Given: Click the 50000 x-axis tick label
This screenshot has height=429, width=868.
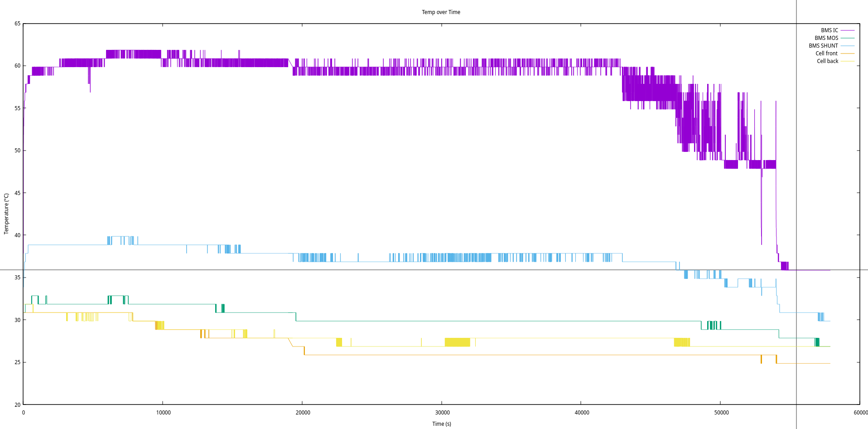Looking at the screenshot, I should click(x=722, y=413).
